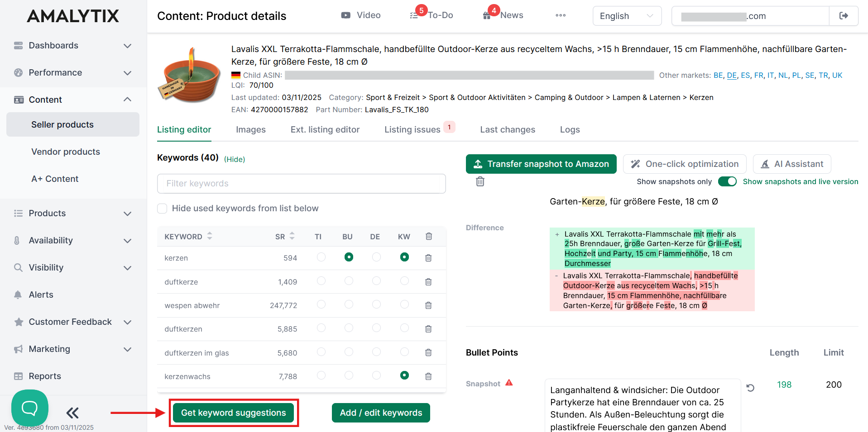This screenshot has width=868, height=432.
Task: Open the UK market link
Action: [837, 75]
